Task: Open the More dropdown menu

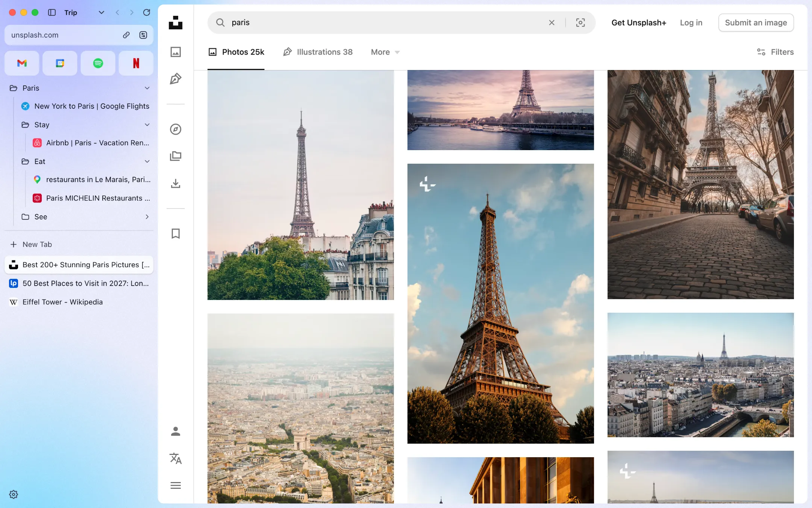Action: [x=385, y=52]
